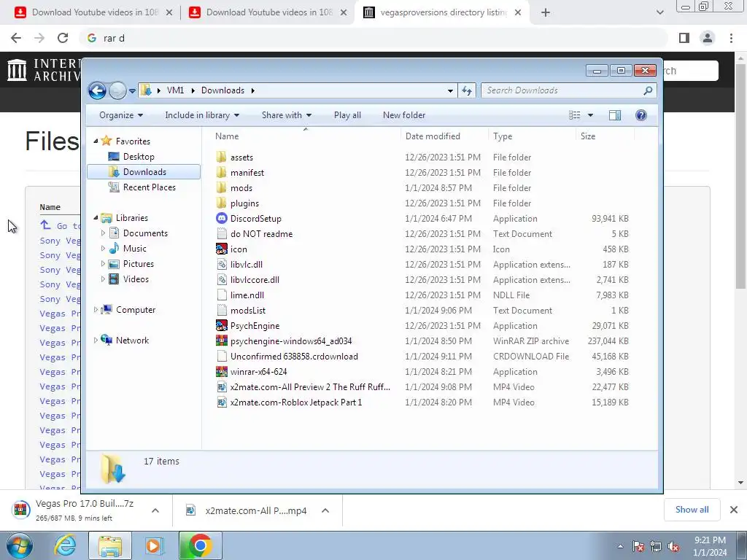The image size is (747, 560).
Task: Open Windows Media Player taskbar icon
Action: 155,545
